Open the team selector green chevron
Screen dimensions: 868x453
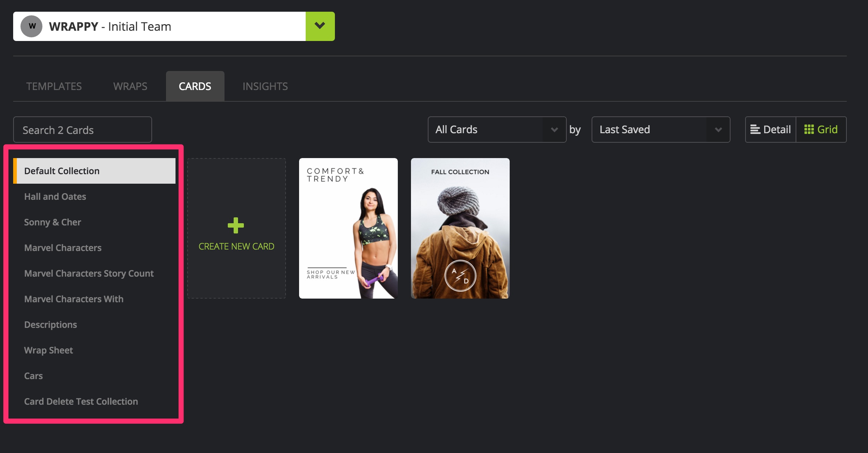coord(320,26)
